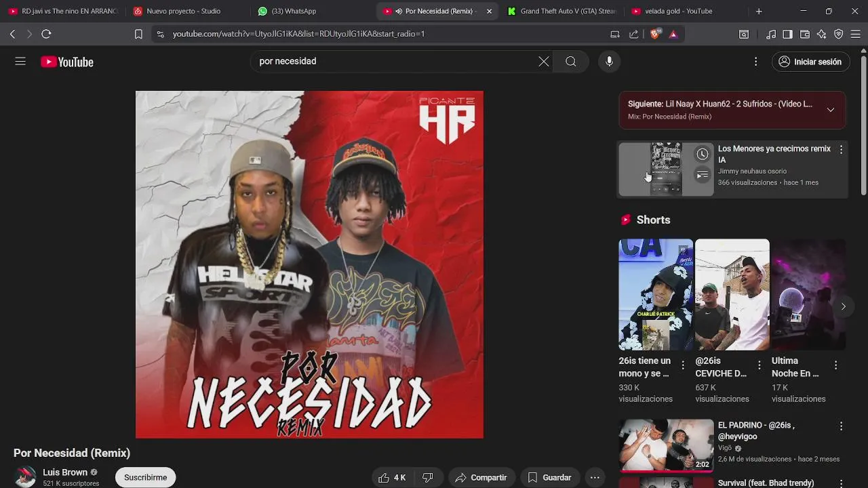Open options for 'Ultima Noche En' short
Image resolution: width=868 pixels, height=488 pixels.
[835, 365]
